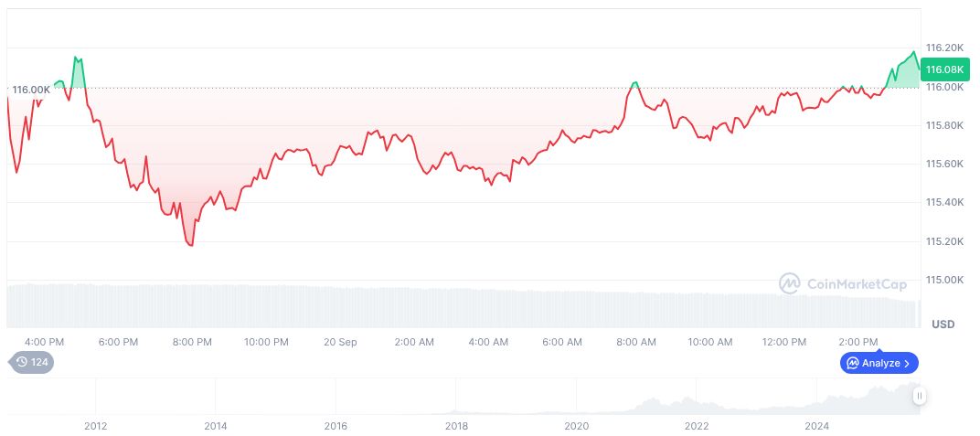This screenshot has height=436, width=980.
Task: Select 2012 on the year navigator
Action: tap(95, 425)
